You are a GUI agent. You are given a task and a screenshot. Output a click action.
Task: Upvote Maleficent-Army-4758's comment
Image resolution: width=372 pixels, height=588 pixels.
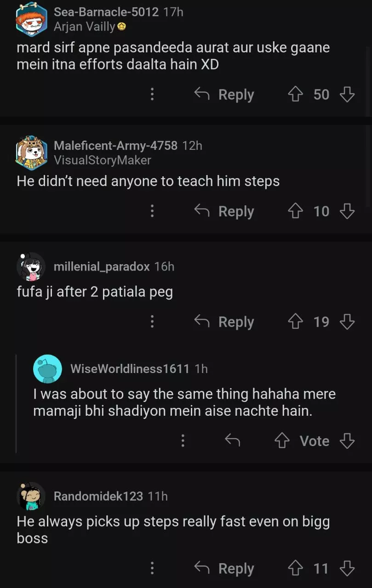coord(295,211)
